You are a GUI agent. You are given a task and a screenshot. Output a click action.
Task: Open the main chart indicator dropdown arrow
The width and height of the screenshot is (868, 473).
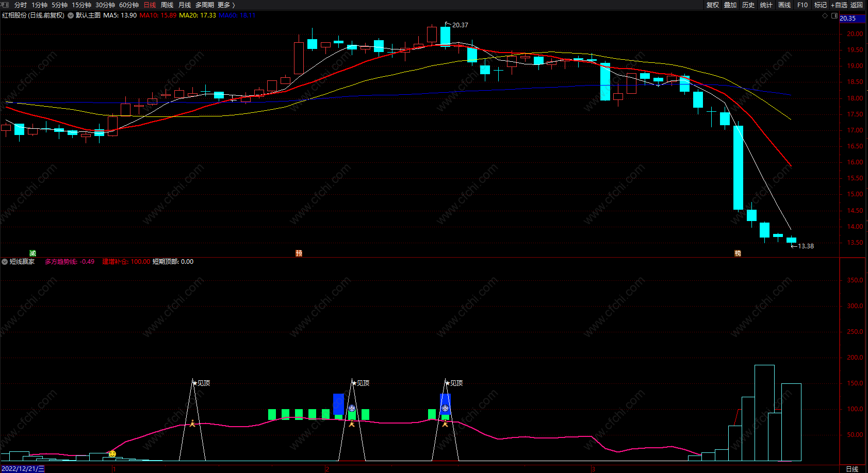[x=71, y=15]
